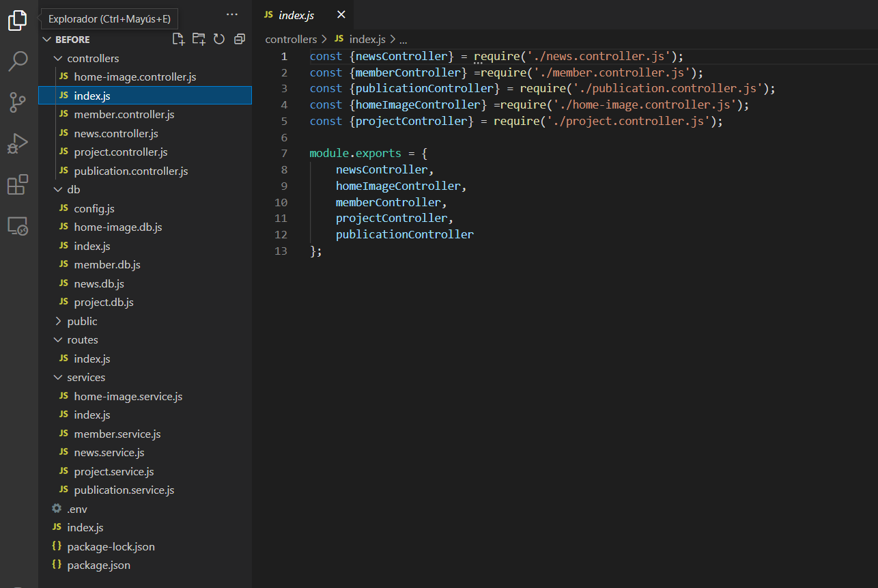Viewport: 878px width, 588px height.
Task: Close the index.js editor tab
Action: tap(341, 14)
